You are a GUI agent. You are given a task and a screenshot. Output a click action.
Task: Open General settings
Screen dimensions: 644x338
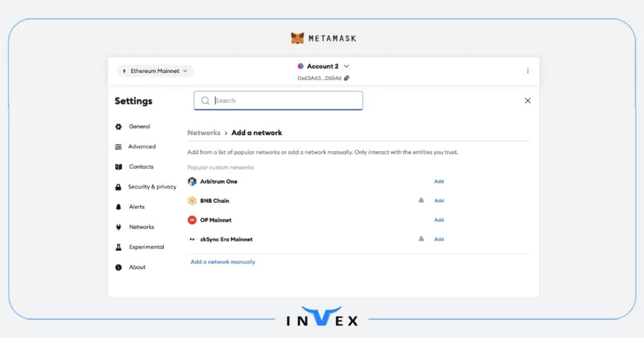pos(140,126)
